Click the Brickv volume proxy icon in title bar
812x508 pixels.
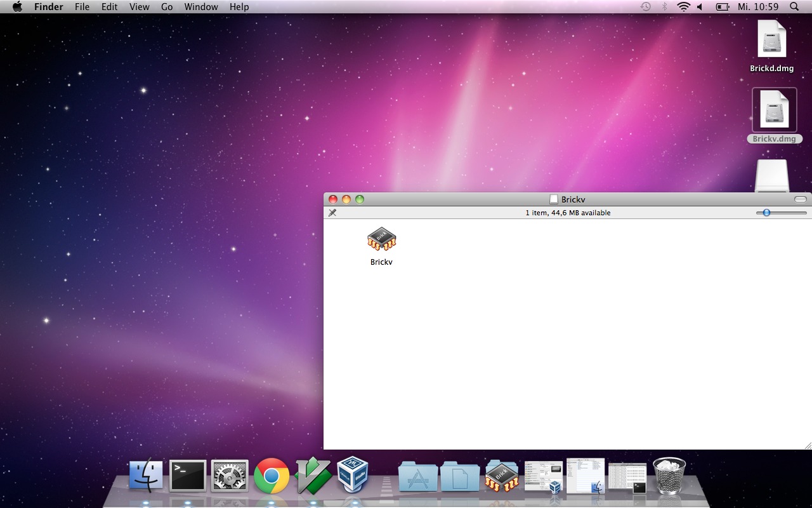[x=554, y=199]
